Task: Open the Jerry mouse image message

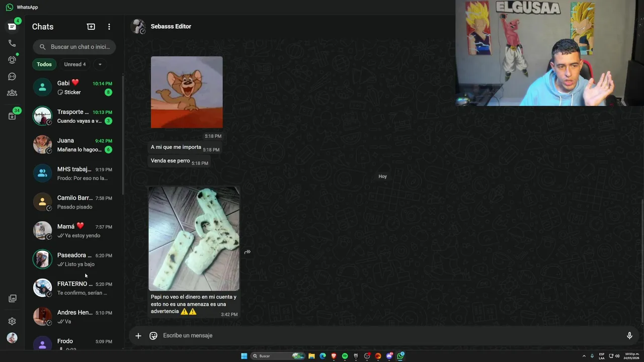Action: tap(187, 92)
